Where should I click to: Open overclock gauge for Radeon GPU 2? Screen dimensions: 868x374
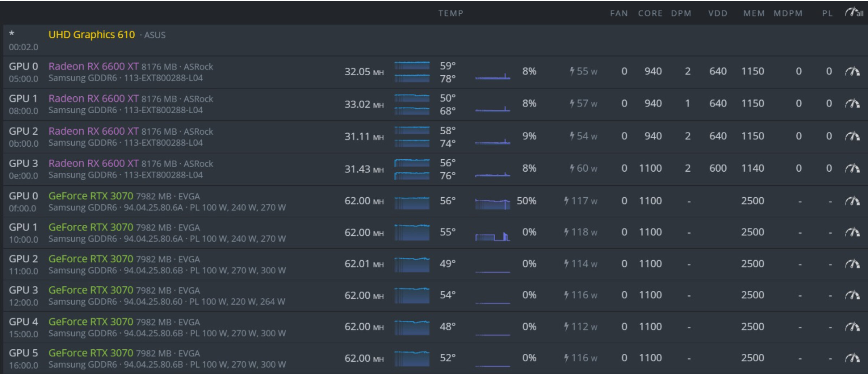pyautogui.click(x=852, y=136)
